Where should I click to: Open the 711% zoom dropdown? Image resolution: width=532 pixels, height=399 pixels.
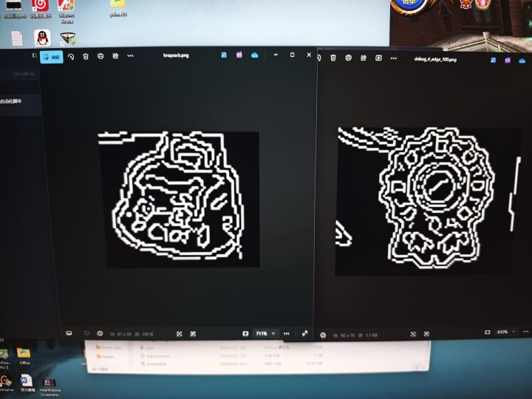265,334
